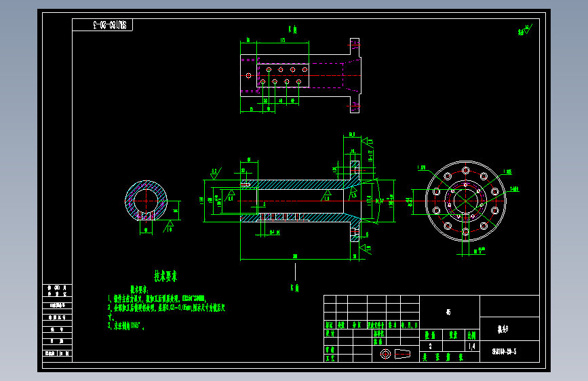Click the projection symbol in the title block
This screenshot has height=381, width=588.
pyautogui.click(x=395, y=354)
